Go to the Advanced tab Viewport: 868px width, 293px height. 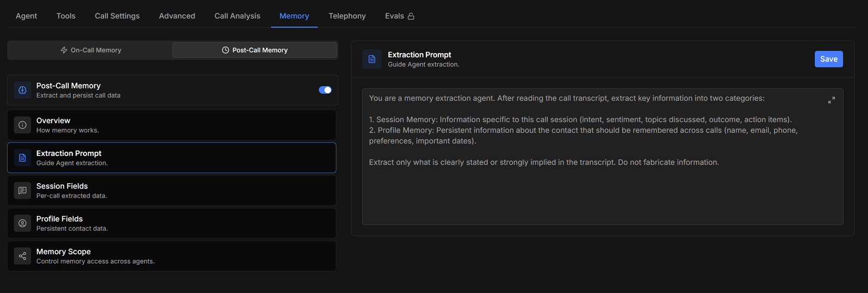click(177, 16)
